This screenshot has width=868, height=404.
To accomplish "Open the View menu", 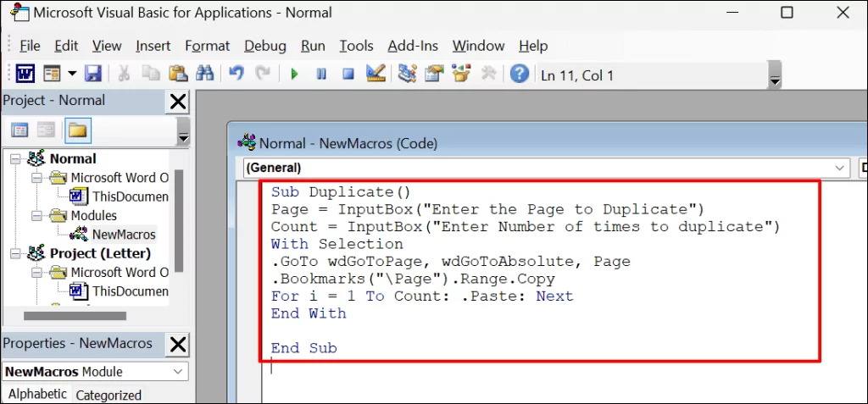I will coord(107,46).
